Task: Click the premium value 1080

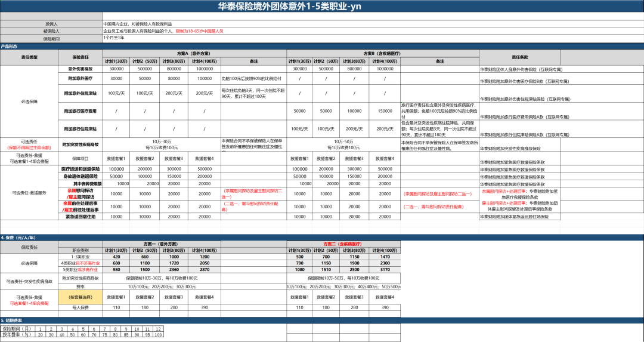Action: [299, 270]
